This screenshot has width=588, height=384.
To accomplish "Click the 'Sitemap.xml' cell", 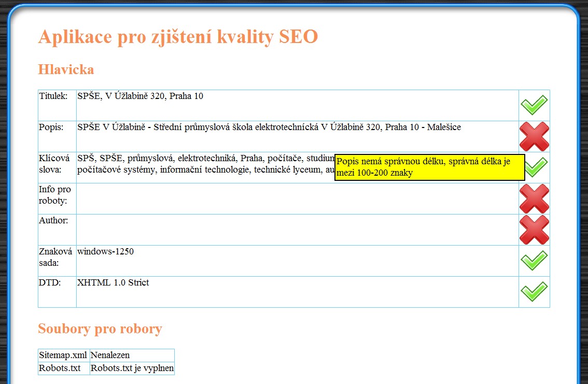I will (x=64, y=355).
